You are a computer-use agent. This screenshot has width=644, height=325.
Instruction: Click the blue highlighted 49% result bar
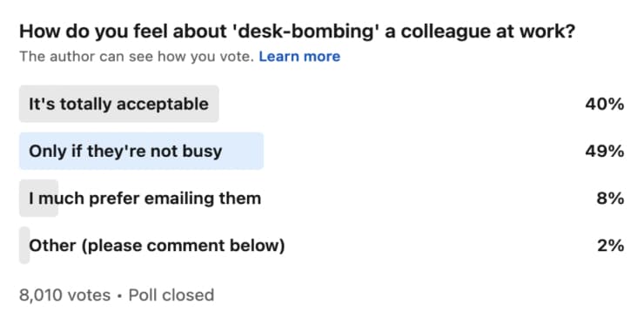pyautogui.click(x=141, y=151)
